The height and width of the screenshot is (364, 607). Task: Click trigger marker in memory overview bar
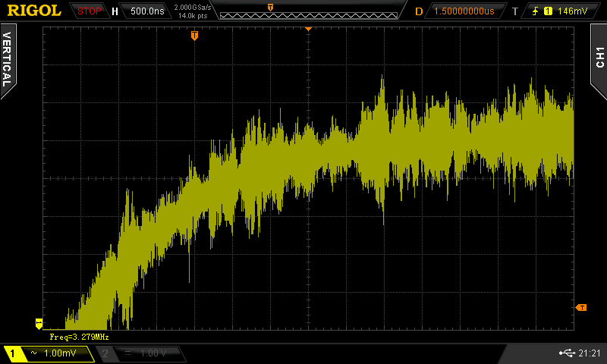click(x=270, y=8)
